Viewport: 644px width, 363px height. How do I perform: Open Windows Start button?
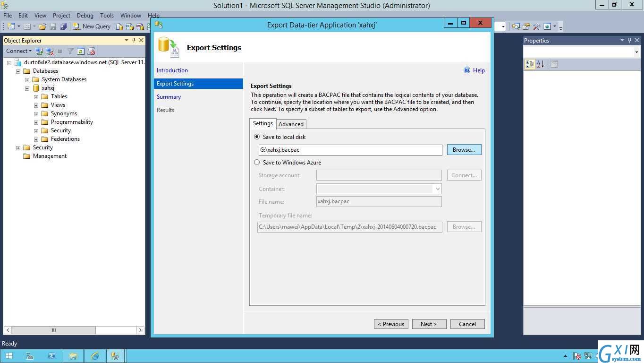pos(9,356)
